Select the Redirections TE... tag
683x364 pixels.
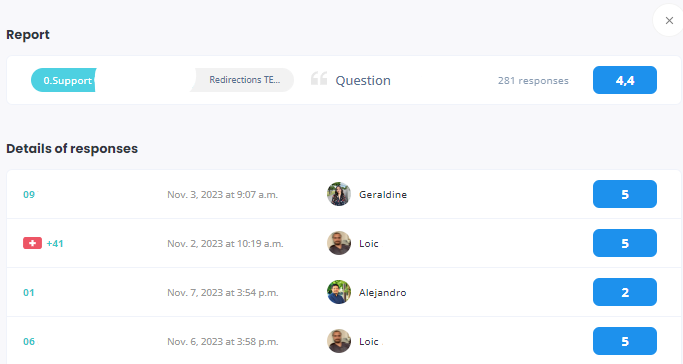click(242, 80)
